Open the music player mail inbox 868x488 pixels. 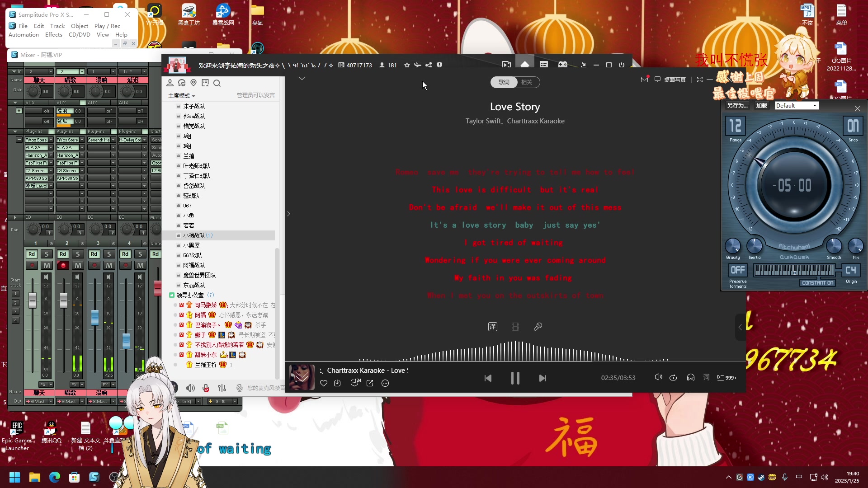644,80
